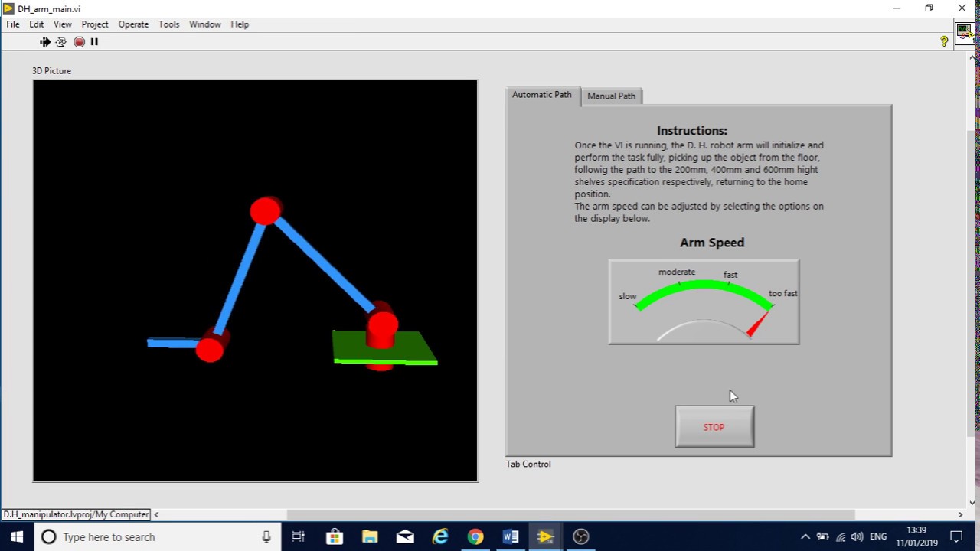
Task: Set Arm Speed gauge to fast
Action: click(x=730, y=274)
